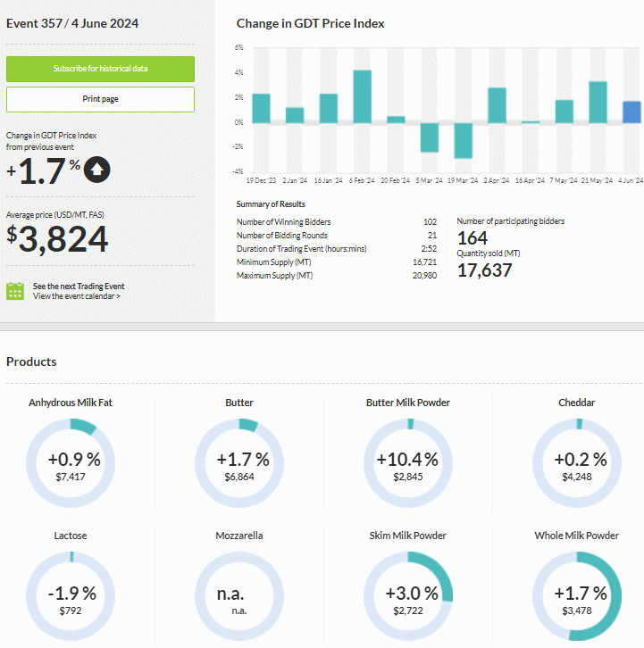The image size is (644, 648).
Task: Select the 2 Apr '24 chart bar
Action: (497, 105)
